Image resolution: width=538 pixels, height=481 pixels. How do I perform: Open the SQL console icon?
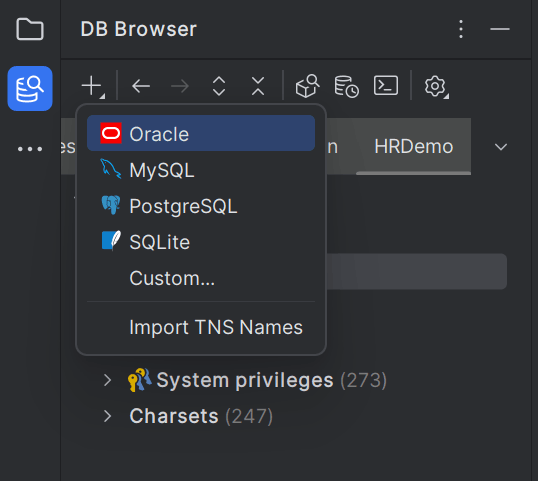tap(386, 85)
